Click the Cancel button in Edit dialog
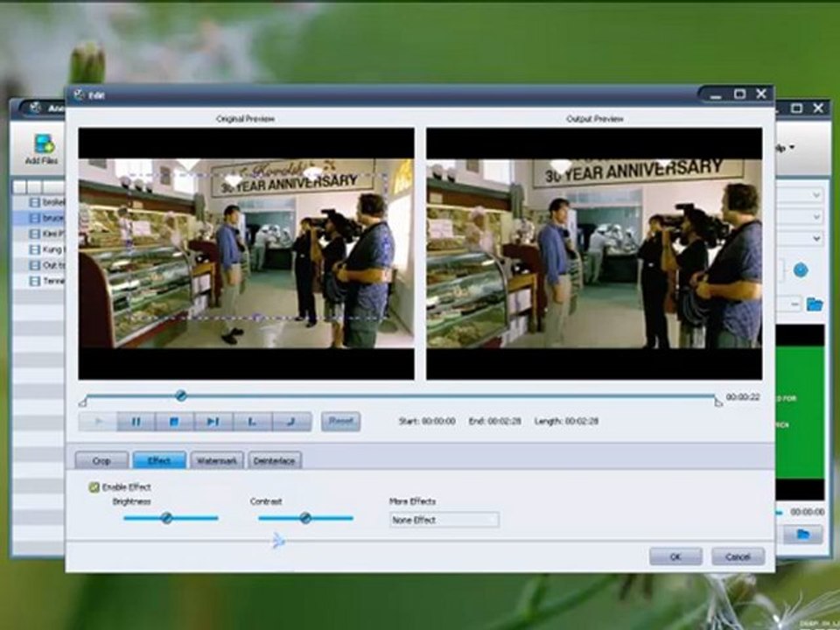The width and height of the screenshot is (840, 630). [x=738, y=556]
